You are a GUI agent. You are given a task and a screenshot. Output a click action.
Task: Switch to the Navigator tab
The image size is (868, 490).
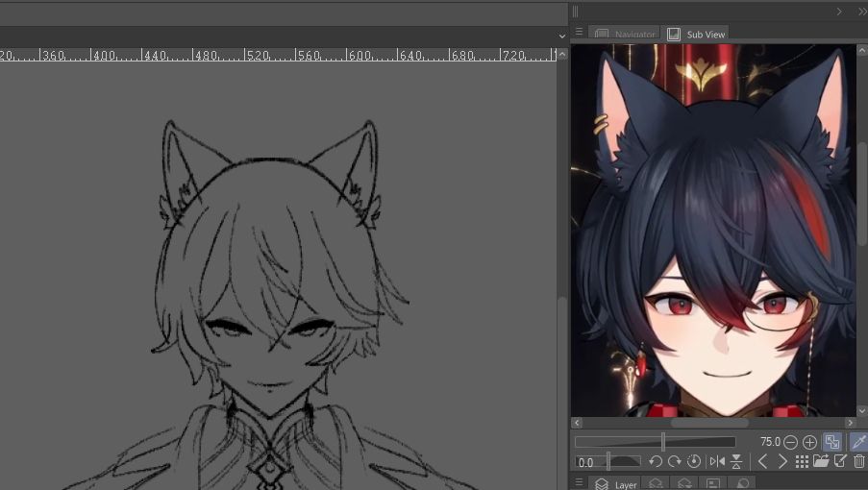[624, 34]
